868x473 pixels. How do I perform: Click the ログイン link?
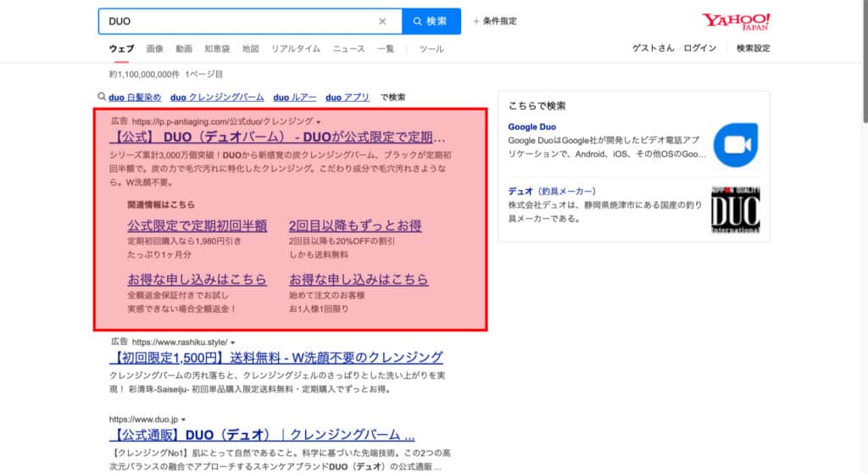[699, 48]
